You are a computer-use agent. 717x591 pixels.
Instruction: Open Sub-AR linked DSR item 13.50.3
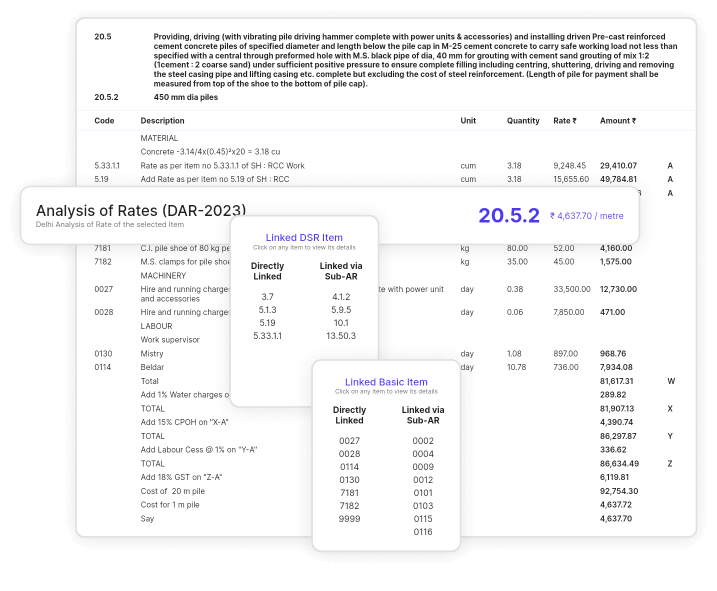coord(341,336)
